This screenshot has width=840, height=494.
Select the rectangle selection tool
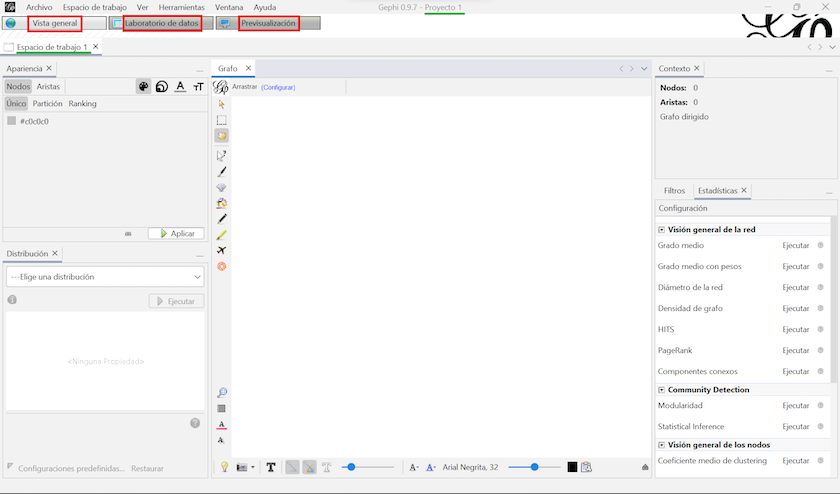[x=222, y=120]
